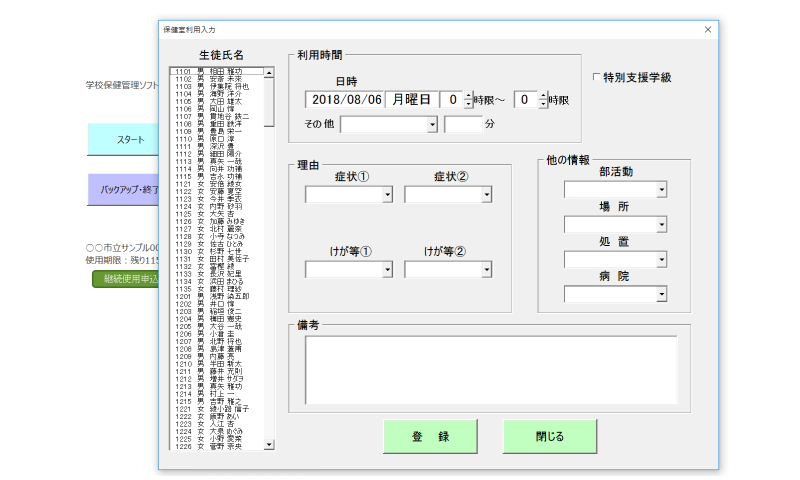Open the 症状② dropdown

point(487,195)
